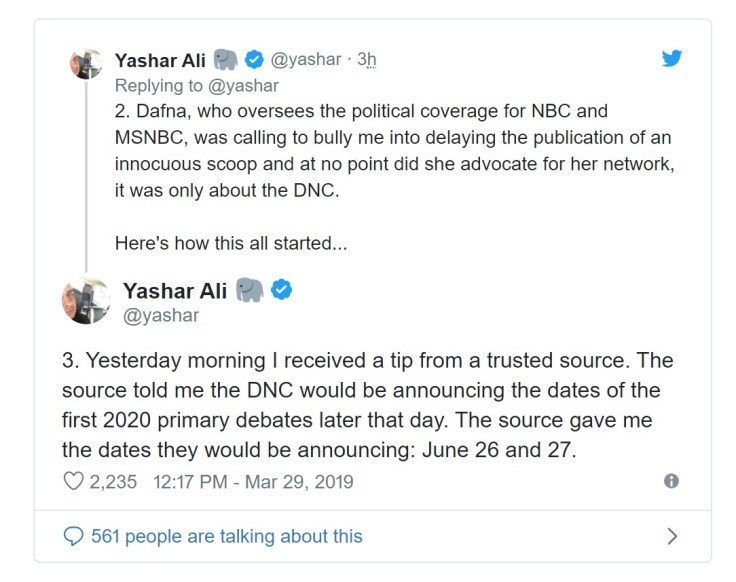736x582 pixels.
Task: Expand conversation with the right chevron arrow
Action: 672,536
